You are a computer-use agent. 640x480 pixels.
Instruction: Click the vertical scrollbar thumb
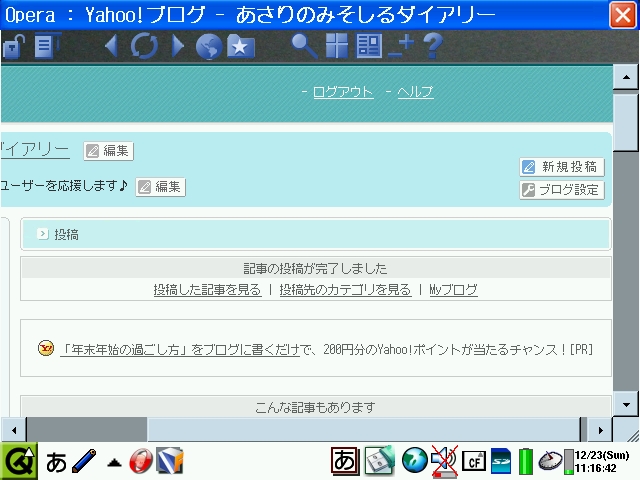click(626, 122)
